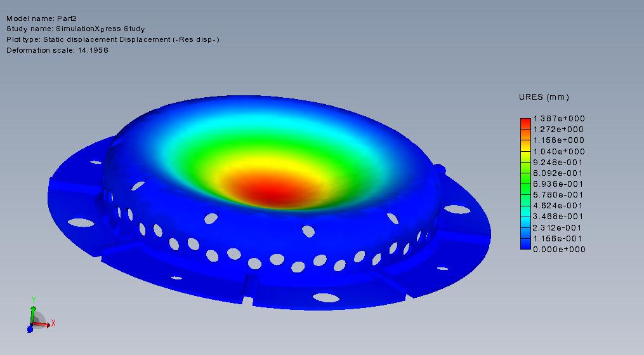Select the legend minimum value 0.000e+000
644x355 pixels.
[x=559, y=249]
